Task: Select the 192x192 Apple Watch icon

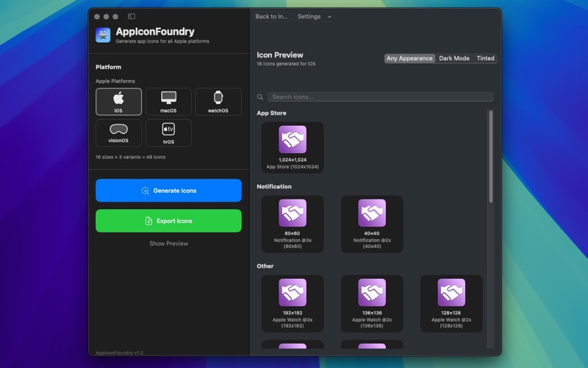Action: 293,304
